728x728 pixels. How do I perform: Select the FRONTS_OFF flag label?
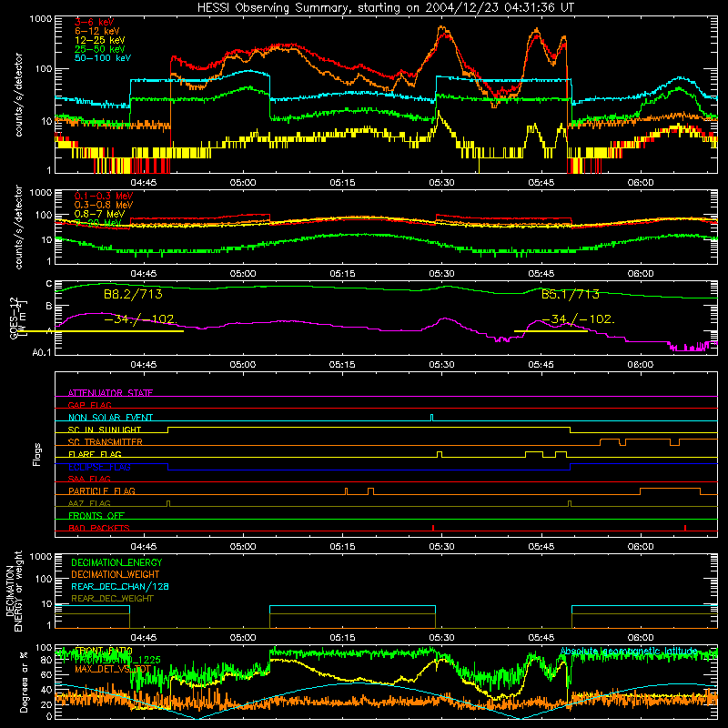(96, 516)
